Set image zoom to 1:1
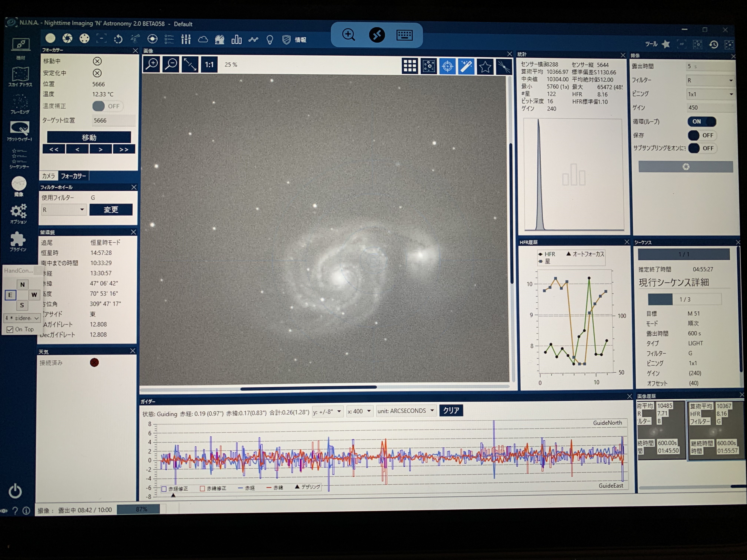The width and height of the screenshot is (747, 560). (x=209, y=64)
